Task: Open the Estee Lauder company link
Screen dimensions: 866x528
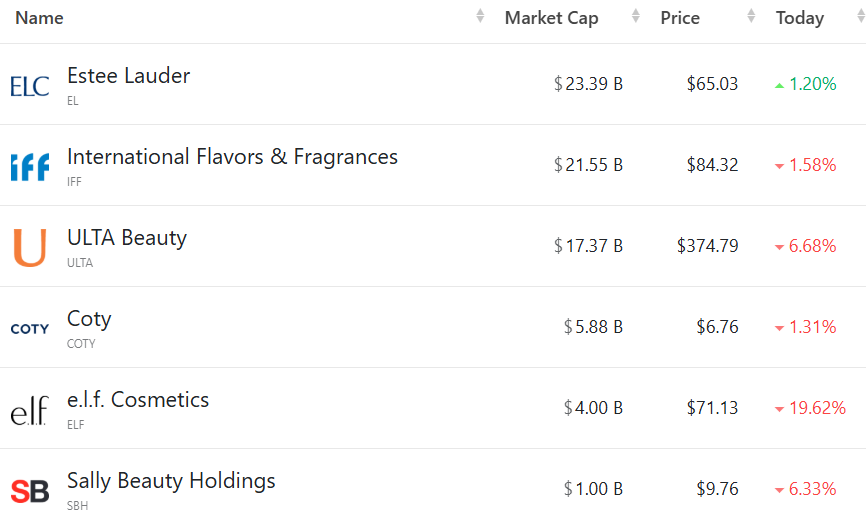Action: coord(128,76)
